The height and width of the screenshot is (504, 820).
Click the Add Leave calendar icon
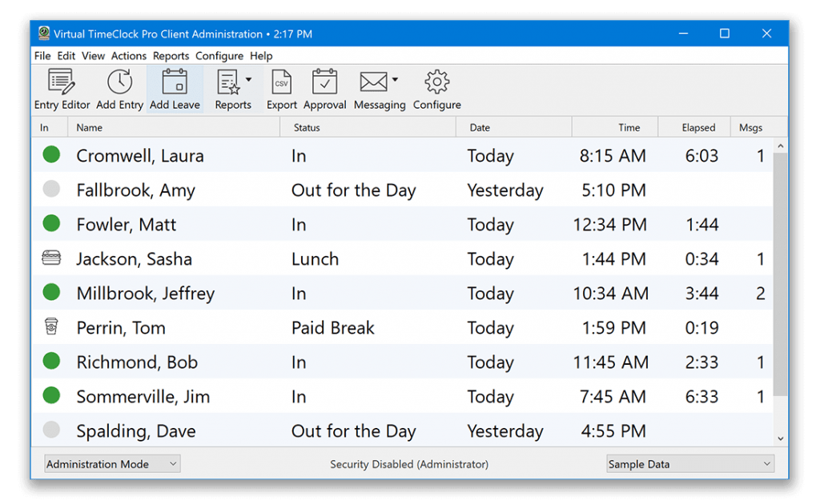click(175, 82)
